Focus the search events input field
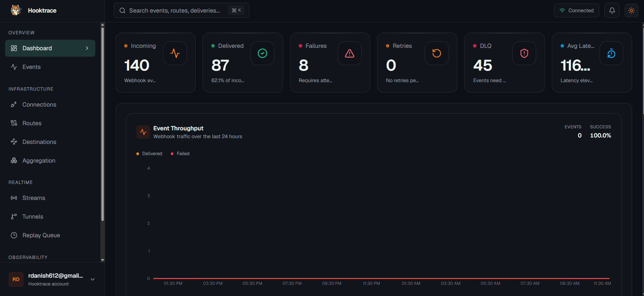The height and width of the screenshot is (296, 644). coord(181,11)
